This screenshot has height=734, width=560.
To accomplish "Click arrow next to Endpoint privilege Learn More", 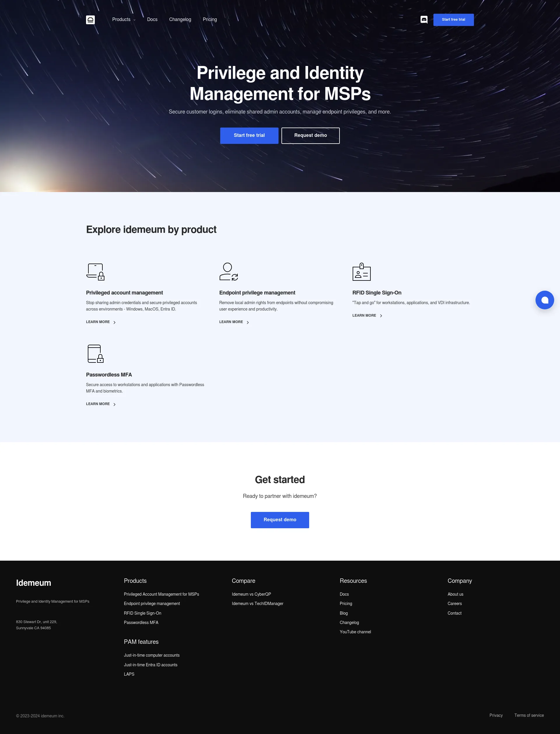I will point(248,322).
